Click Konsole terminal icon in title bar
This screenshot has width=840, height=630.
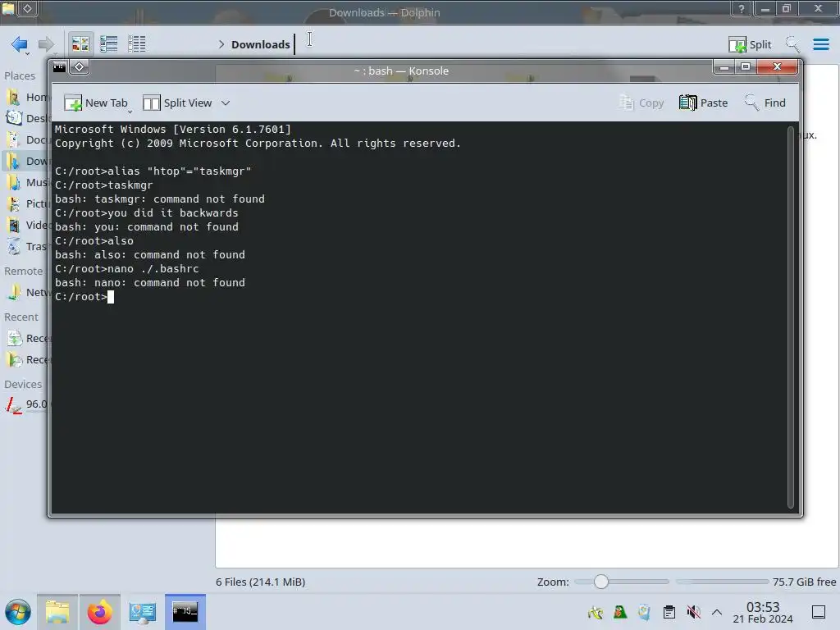pos(59,67)
